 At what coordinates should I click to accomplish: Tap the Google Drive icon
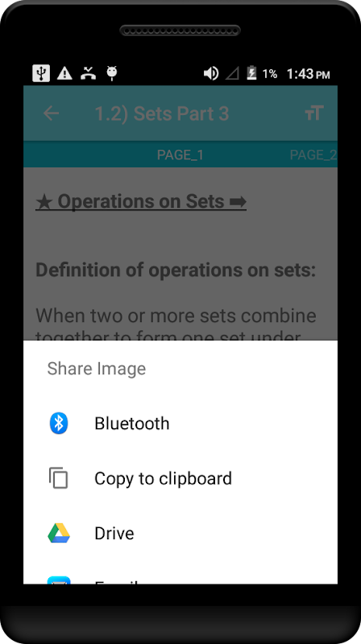pos(58,533)
